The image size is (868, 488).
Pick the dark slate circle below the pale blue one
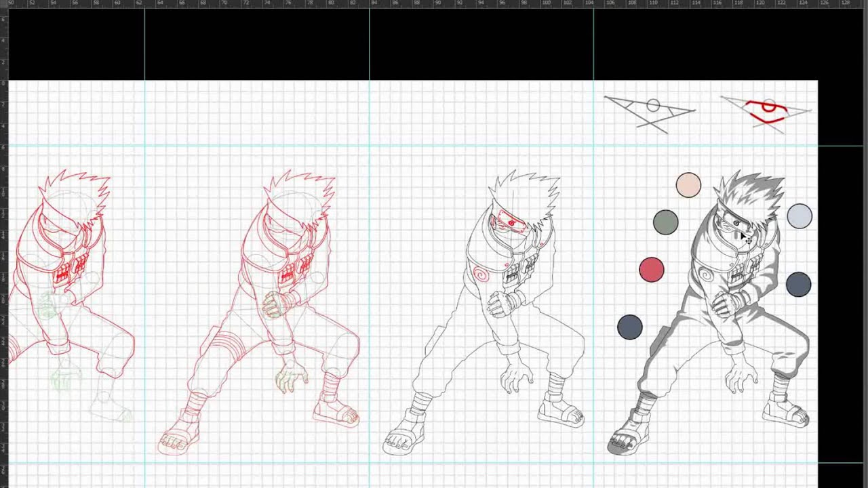point(798,285)
